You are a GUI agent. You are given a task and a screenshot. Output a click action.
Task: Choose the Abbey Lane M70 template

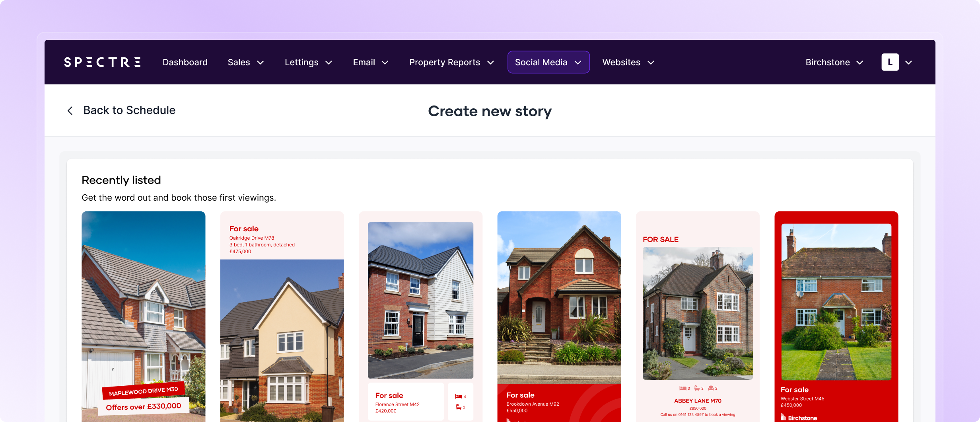(698, 316)
